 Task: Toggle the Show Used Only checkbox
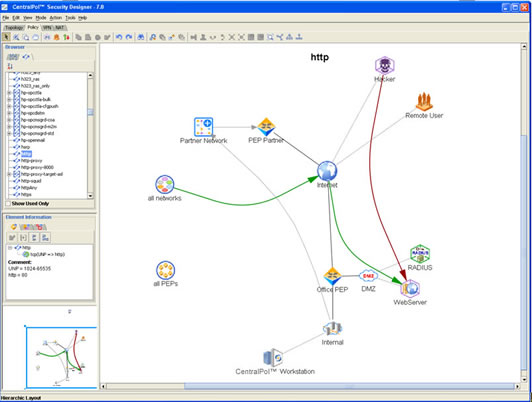point(8,204)
